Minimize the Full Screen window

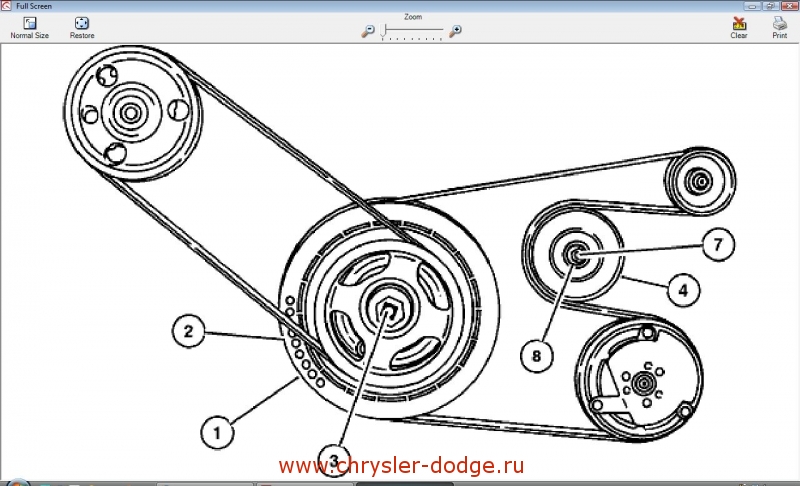tap(752, 6)
